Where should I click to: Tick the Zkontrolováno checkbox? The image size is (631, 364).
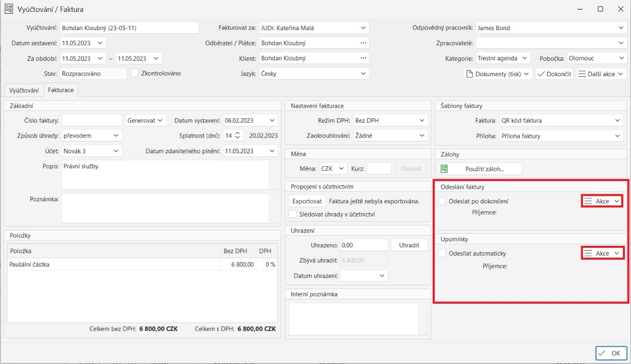[135, 73]
